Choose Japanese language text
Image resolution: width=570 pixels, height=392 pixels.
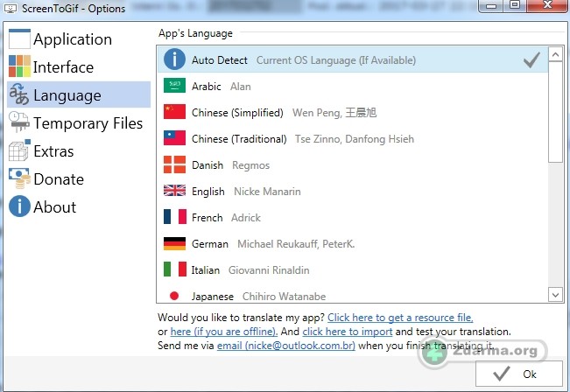click(212, 297)
